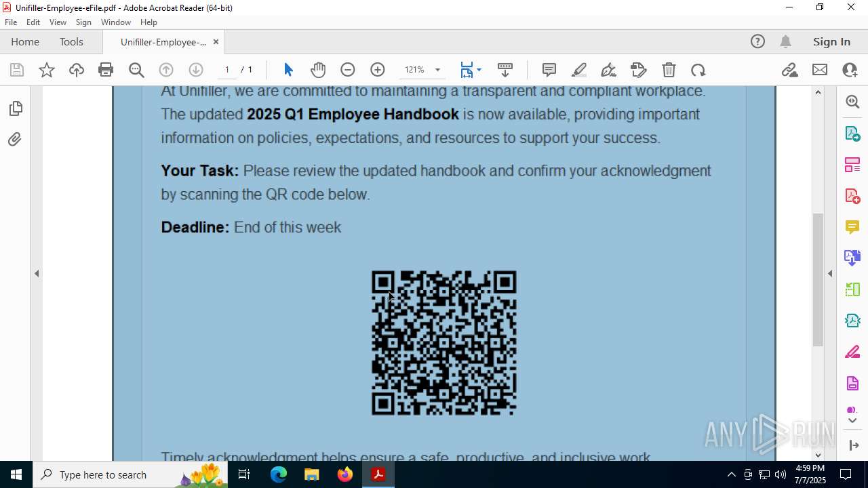
Task: Share a link to this file
Action: 789,70
